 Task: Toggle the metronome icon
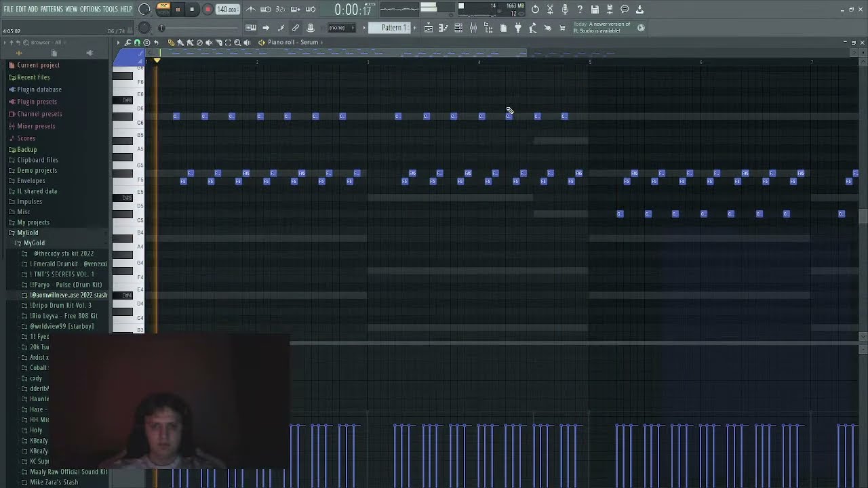pyautogui.click(x=251, y=9)
